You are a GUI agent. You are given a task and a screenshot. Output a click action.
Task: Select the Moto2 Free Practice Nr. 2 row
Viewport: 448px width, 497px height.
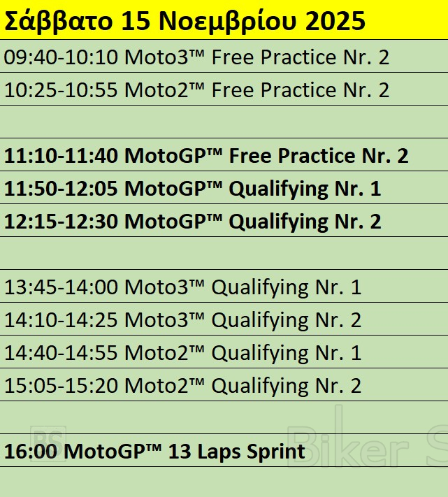tap(196, 90)
